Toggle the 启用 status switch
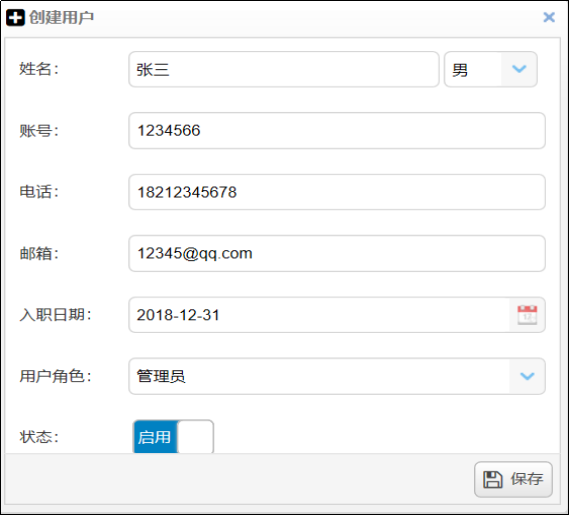The height and width of the screenshot is (516, 570). pos(173,437)
